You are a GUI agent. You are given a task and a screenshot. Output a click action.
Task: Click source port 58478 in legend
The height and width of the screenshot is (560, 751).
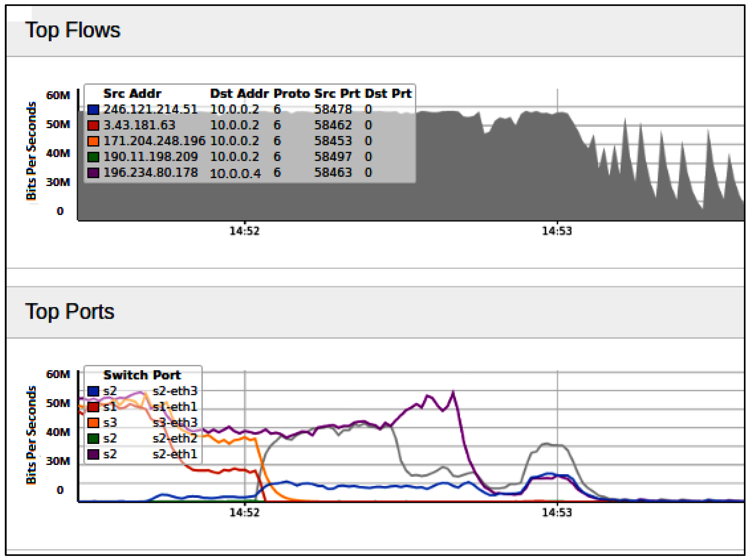(333, 109)
